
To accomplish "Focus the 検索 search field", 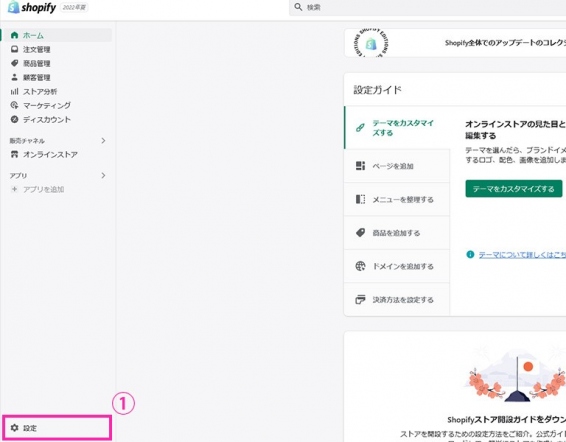I will 427,7.
